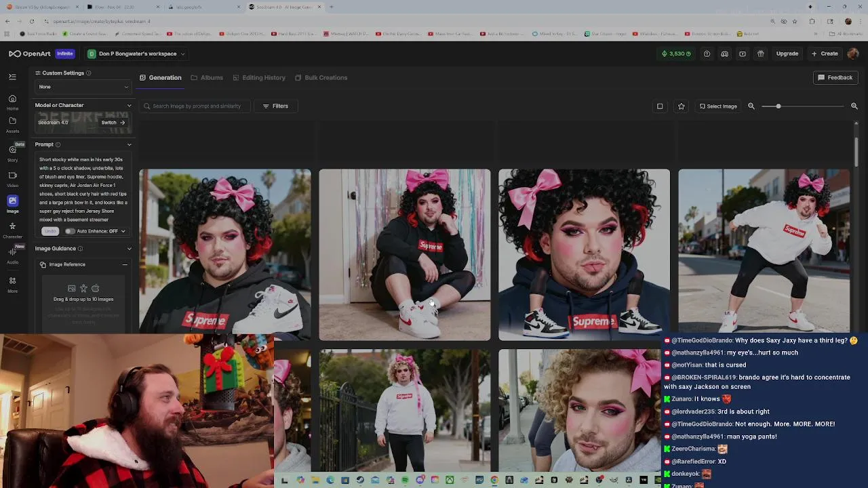The height and width of the screenshot is (488, 868).
Task: Toggle the Auto Enhance switch
Action: click(x=70, y=231)
